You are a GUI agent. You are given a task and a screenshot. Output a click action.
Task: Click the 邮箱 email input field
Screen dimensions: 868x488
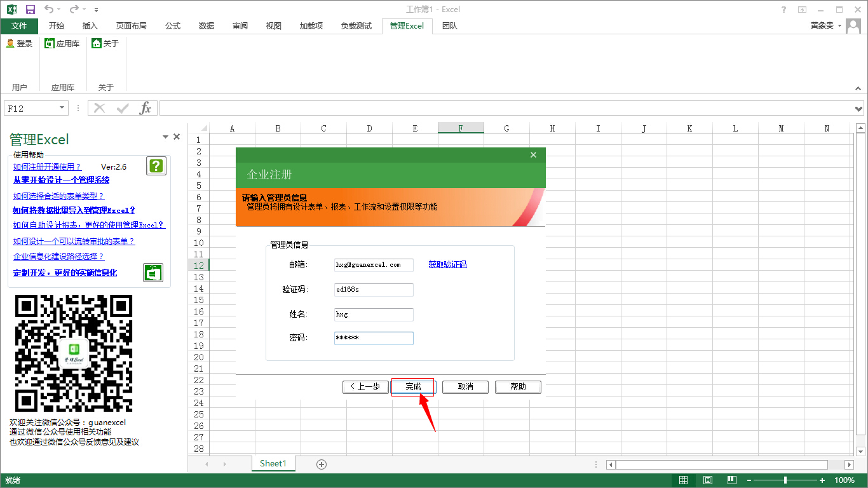[374, 265]
